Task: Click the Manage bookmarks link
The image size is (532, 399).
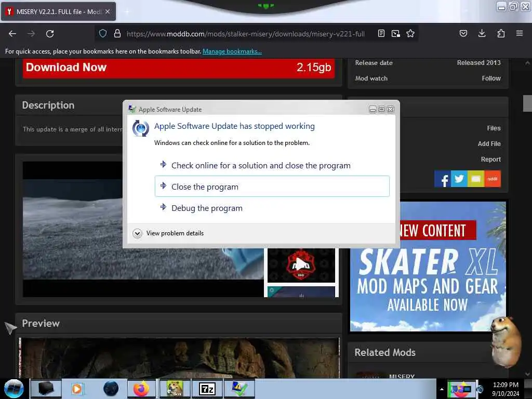Action: click(x=232, y=51)
